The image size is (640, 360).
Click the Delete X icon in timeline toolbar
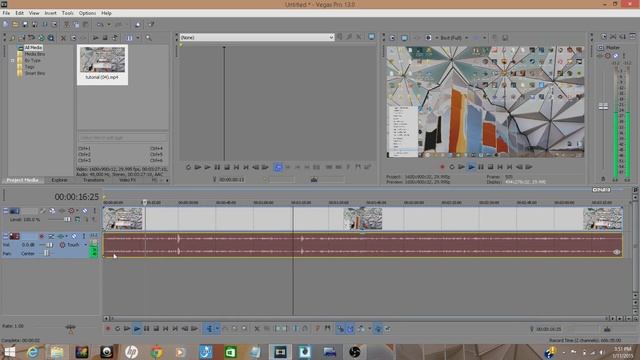pos(257,329)
